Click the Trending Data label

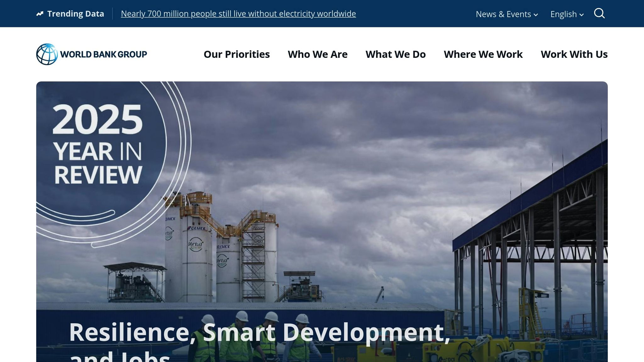coord(75,14)
